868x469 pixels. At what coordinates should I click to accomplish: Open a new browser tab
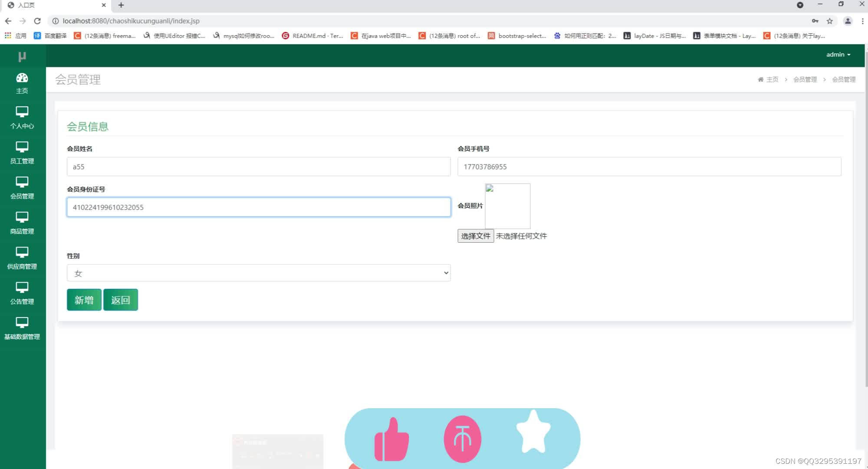coord(121,5)
